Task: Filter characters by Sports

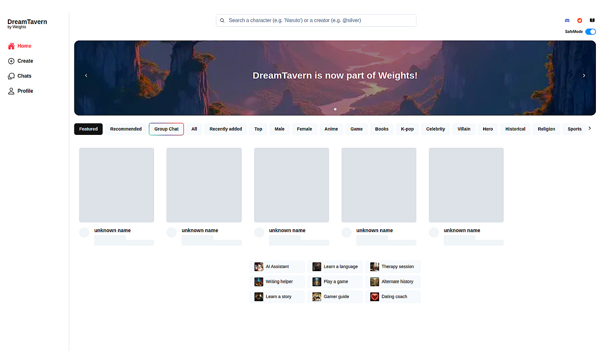Action: [575, 129]
